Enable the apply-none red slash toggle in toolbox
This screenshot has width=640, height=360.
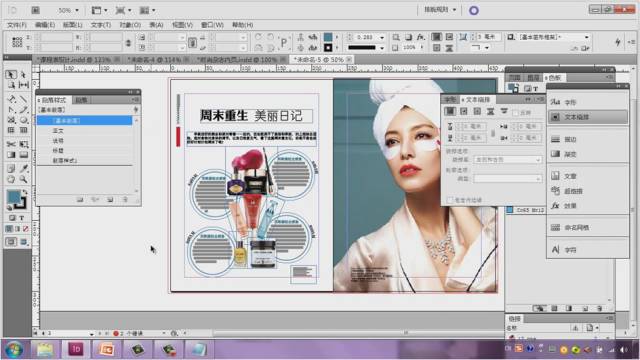point(26,229)
